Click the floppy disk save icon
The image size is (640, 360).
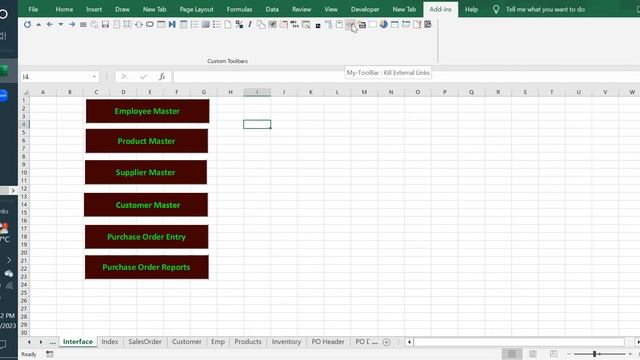105,24
